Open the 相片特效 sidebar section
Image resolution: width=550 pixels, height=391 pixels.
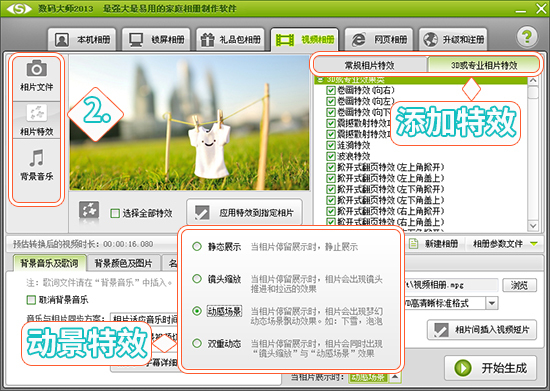(x=36, y=120)
